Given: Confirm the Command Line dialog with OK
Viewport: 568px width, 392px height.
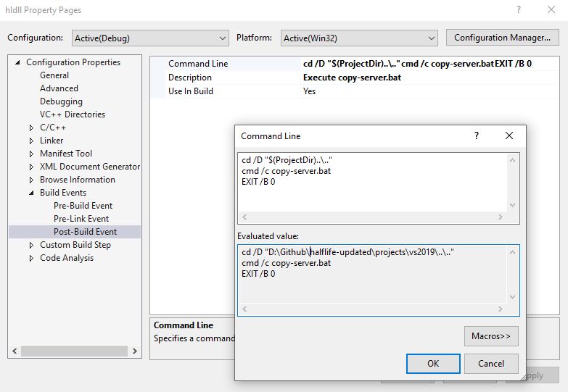Looking at the screenshot, I should click(x=433, y=364).
